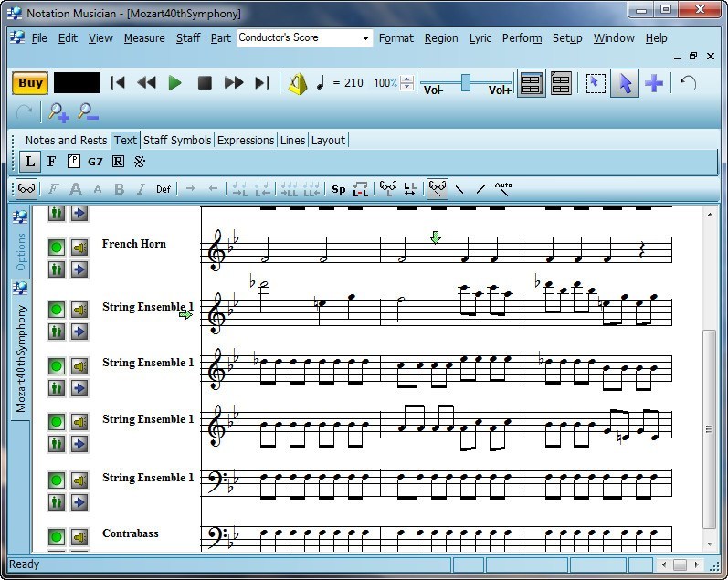Toggle French Horn staff green active button
This screenshot has width=728, height=580.
click(57, 248)
